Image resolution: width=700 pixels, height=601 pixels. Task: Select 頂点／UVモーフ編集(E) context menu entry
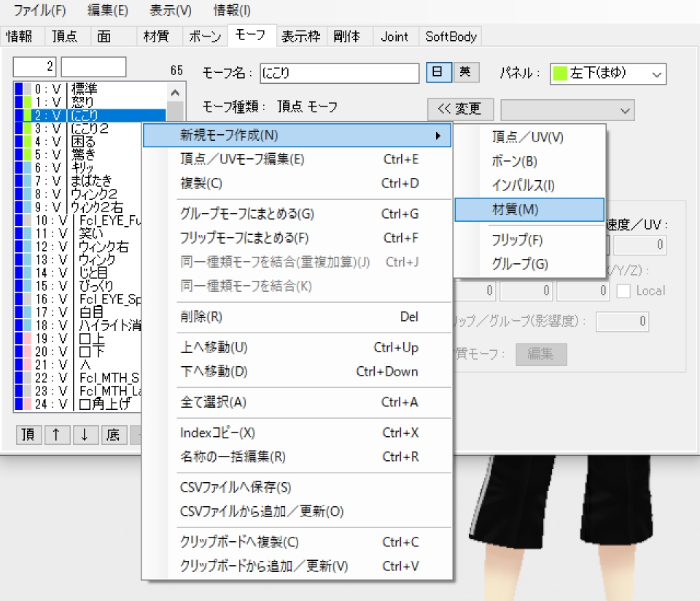[297, 159]
